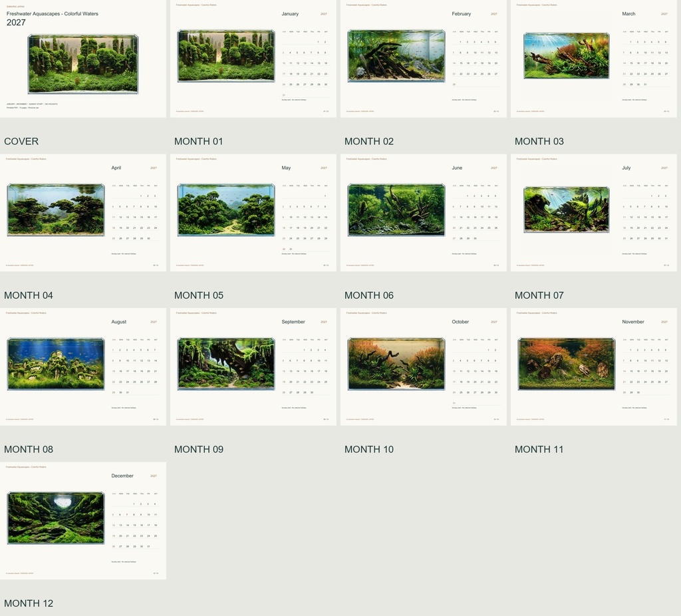
Task: Click the aquarium photo on the cover page
Action: (83, 64)
